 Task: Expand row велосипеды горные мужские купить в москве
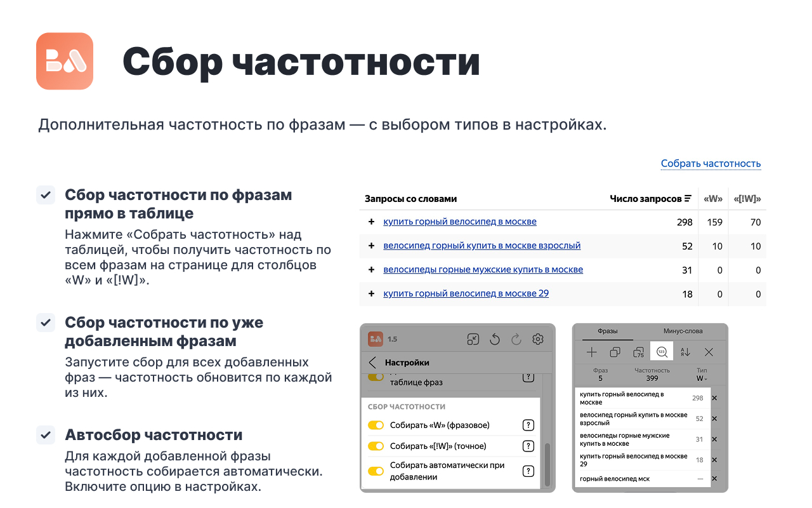tap(372, 270)
